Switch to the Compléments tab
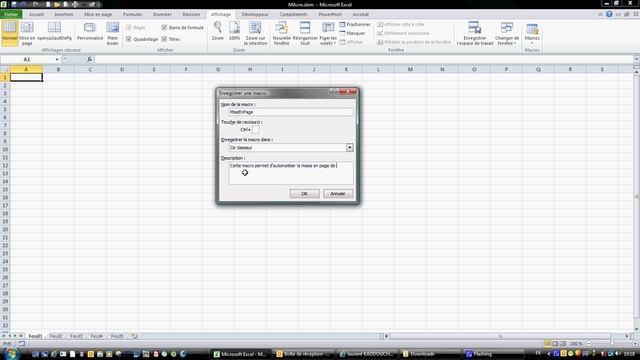640x360 pixels. pos(293,14)
